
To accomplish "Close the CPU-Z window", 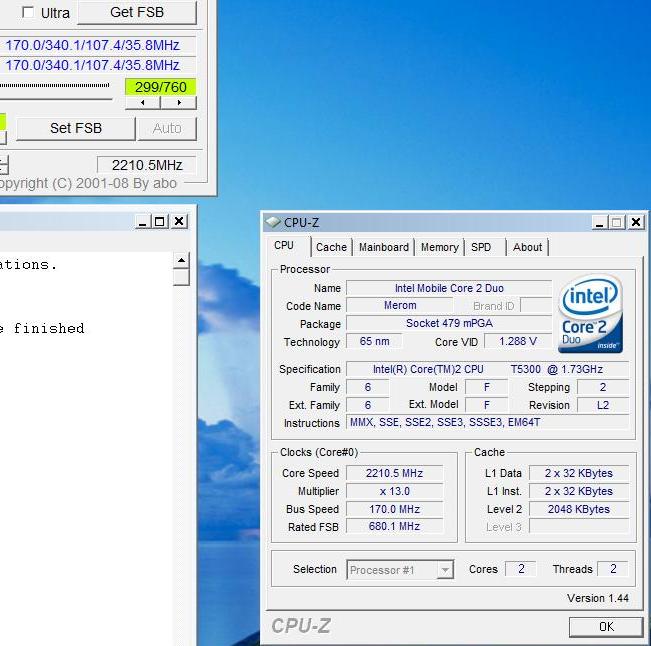I will pyautogui.click(x=636, y=223).
